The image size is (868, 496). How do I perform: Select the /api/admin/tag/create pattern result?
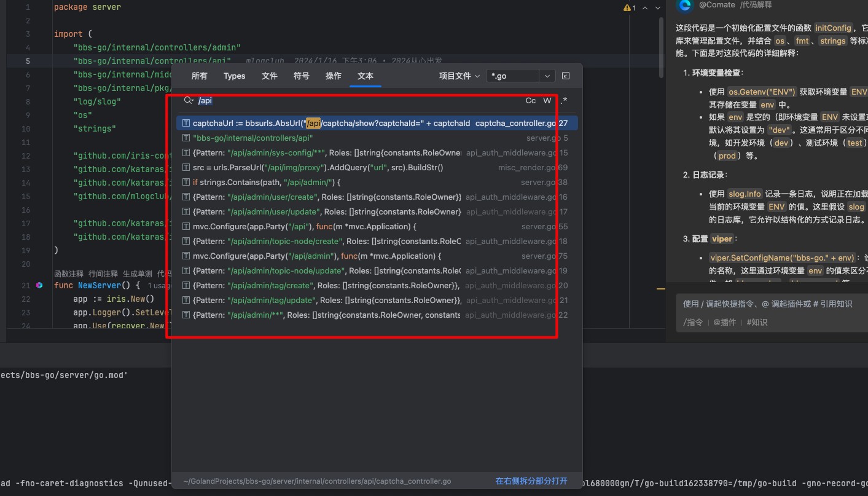click(x=377, y=286)
